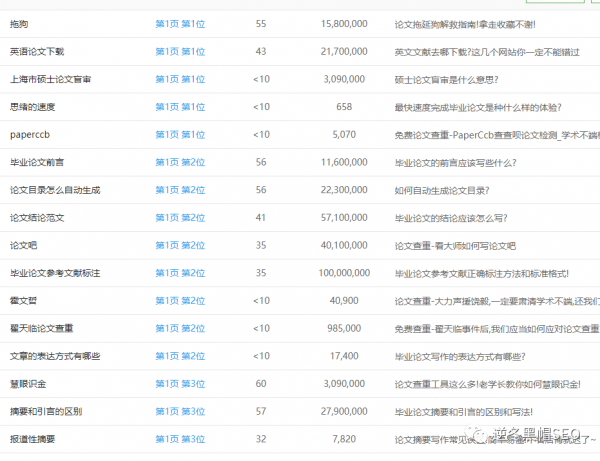This screenshot has height=461, width=600.
Task: Open article 论文拖延狗解救指南
Action: click(478, 23)
